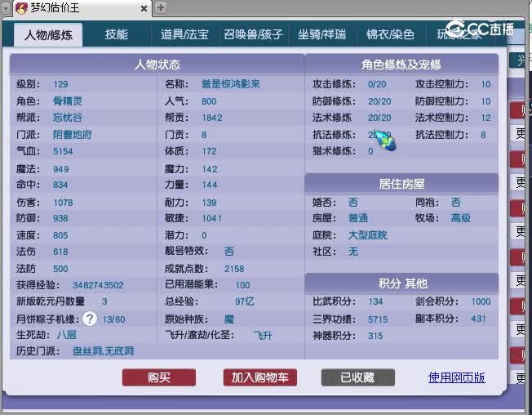This screenshot has height=415, width=532.
Task: Click the 生死劫 value 八层
Action: tap(67, 335)
